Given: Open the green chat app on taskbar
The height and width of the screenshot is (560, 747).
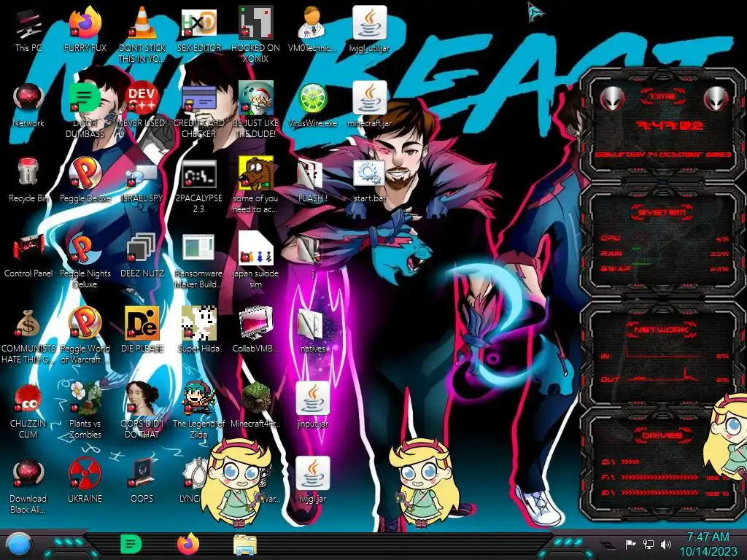Looking at the screenshot, I should click(131, 544).
